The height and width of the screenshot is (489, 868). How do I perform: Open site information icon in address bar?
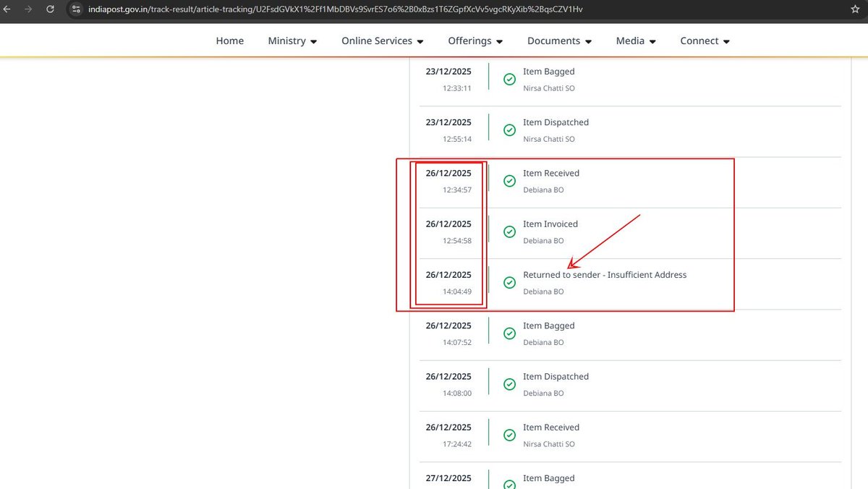pos(77,9)
